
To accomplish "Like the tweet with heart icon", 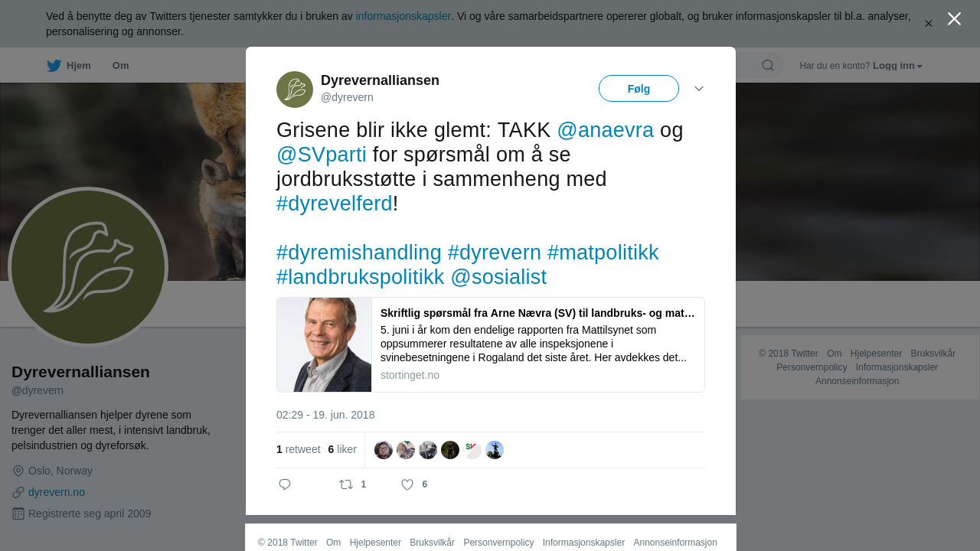I will [x=407, y=484].
